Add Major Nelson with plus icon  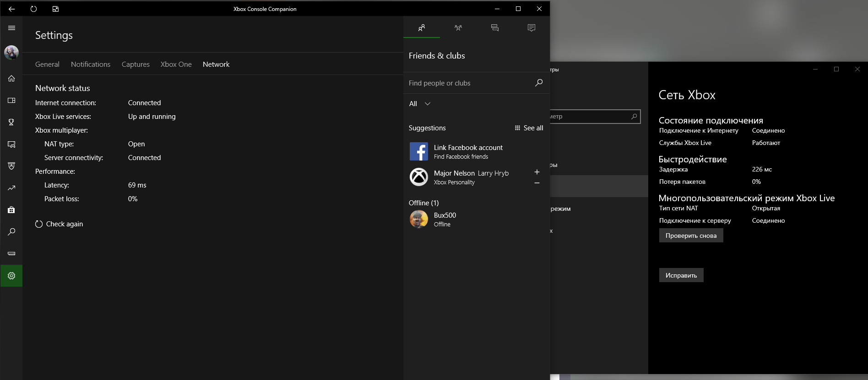(x=537, y=172)
